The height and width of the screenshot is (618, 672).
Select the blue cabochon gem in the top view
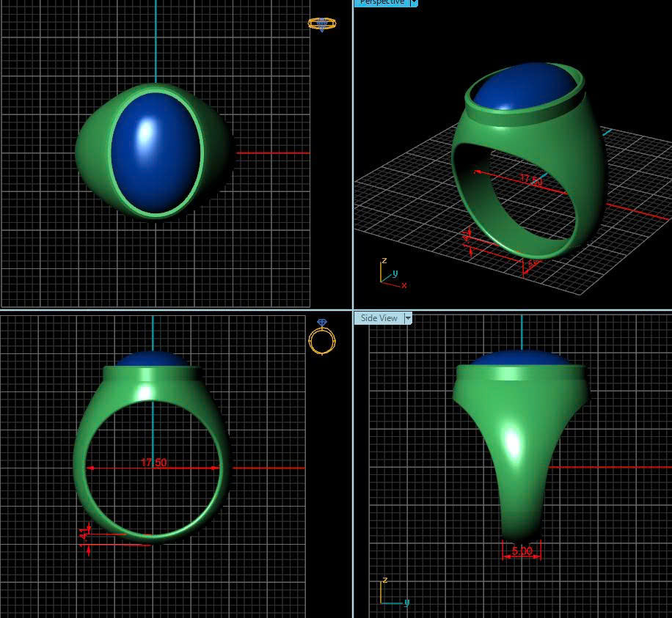[x=156, y=152]
